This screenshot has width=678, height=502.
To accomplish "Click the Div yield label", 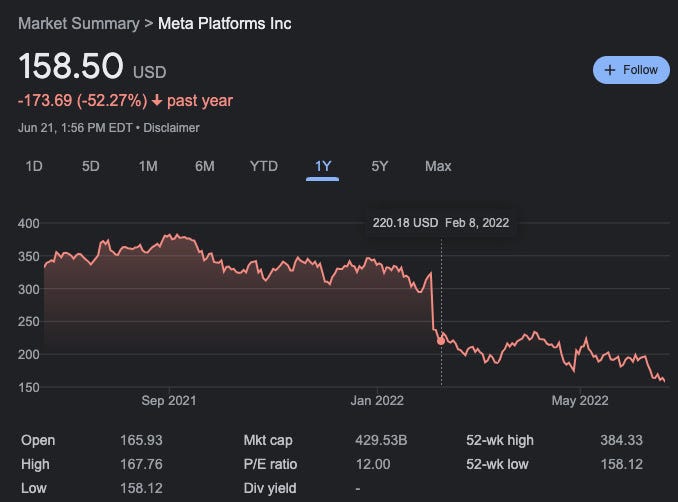I will [270, 488].
